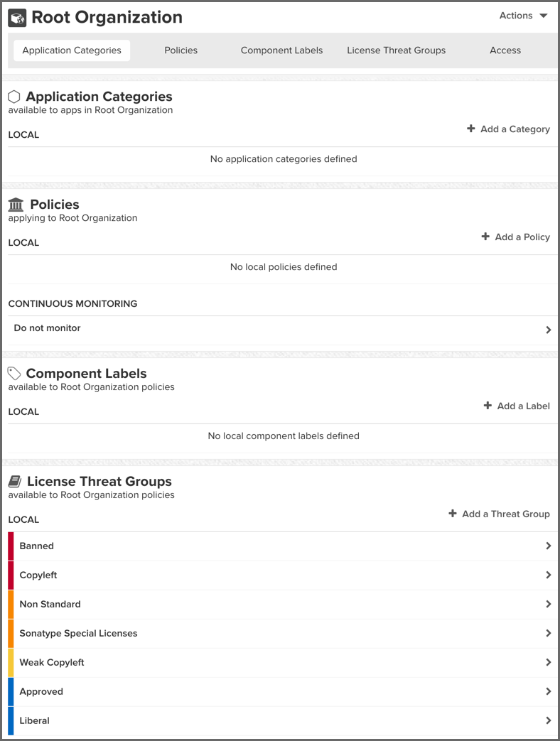Switch to the Access tab
The image size is (560, 741).
click(505, 50)
